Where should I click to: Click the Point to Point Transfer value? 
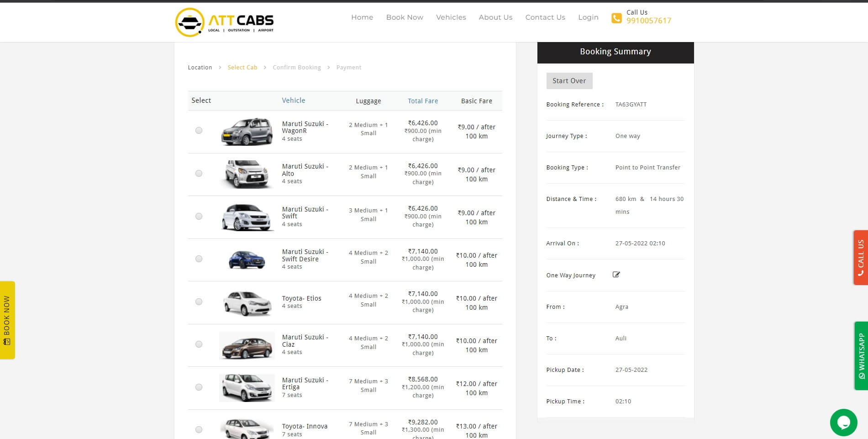(648, 168)
